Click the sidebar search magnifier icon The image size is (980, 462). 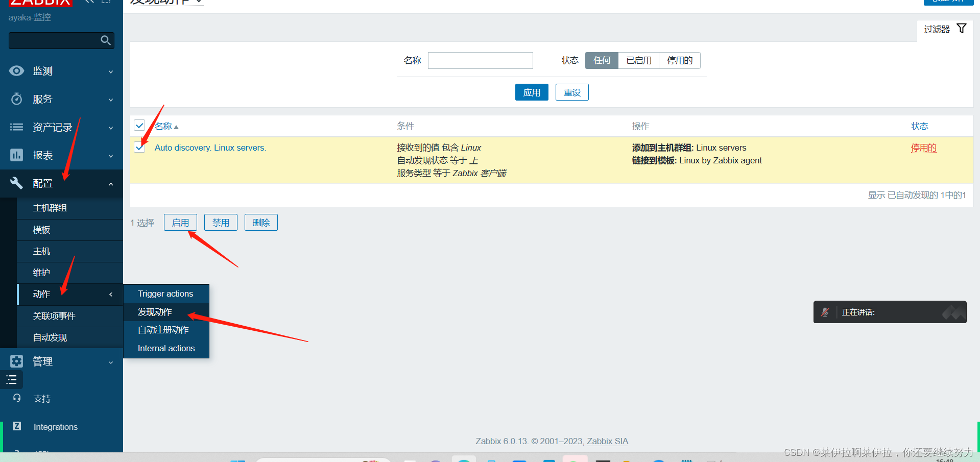pyautogui.click(x=106, y=40)
